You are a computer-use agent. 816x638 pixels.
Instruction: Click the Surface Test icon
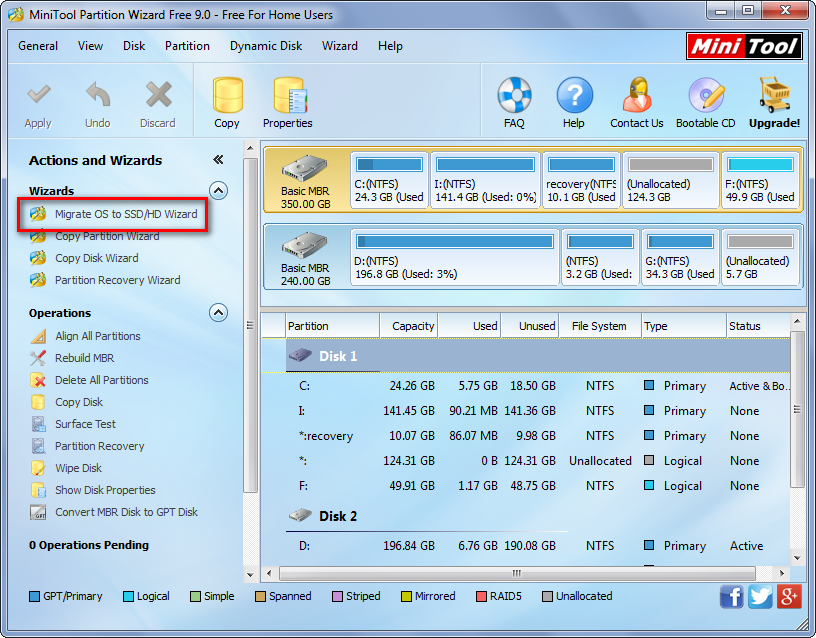[38, 424]
